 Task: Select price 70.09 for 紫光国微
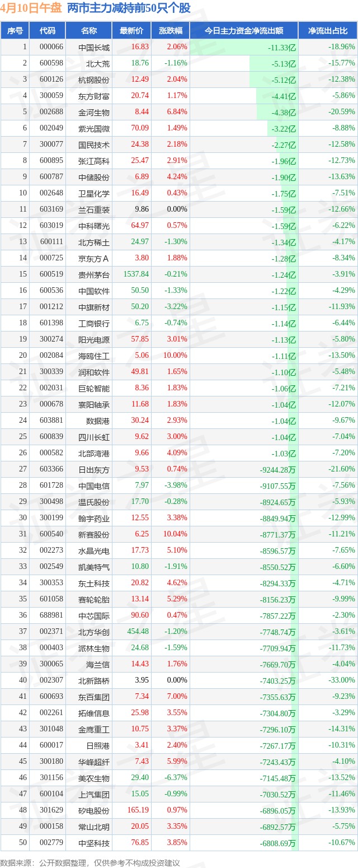140,128
